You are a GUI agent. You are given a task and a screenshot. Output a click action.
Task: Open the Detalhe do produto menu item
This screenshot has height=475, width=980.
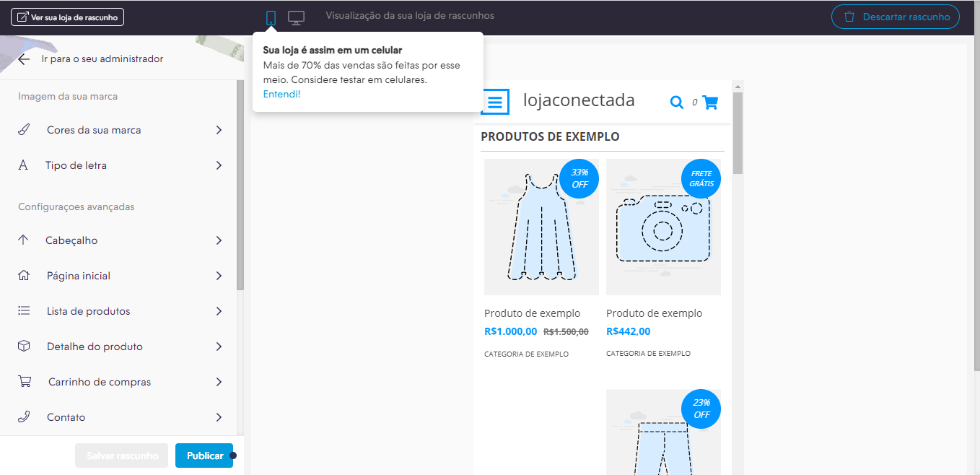118,347
